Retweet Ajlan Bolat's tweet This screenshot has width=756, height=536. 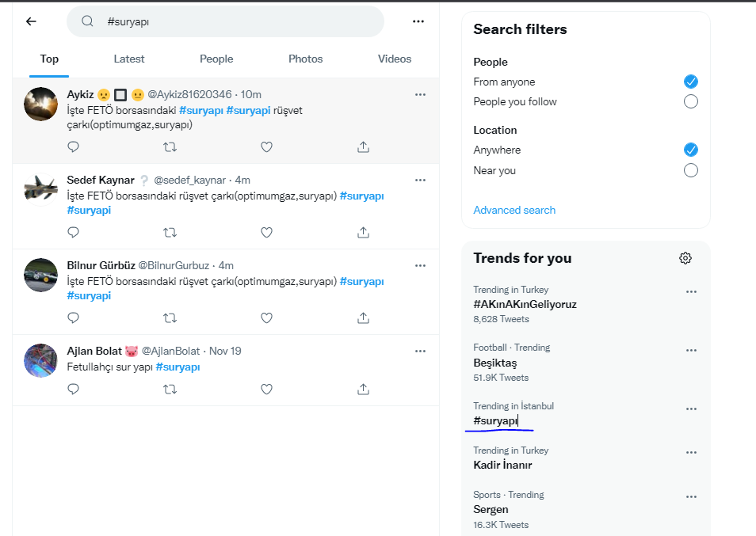point(170,389)
